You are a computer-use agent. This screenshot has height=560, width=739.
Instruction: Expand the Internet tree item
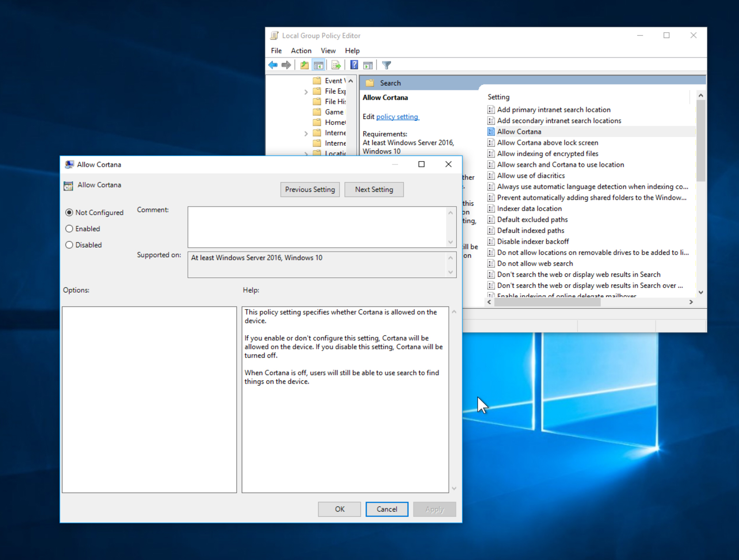click(x=305, y=133)
